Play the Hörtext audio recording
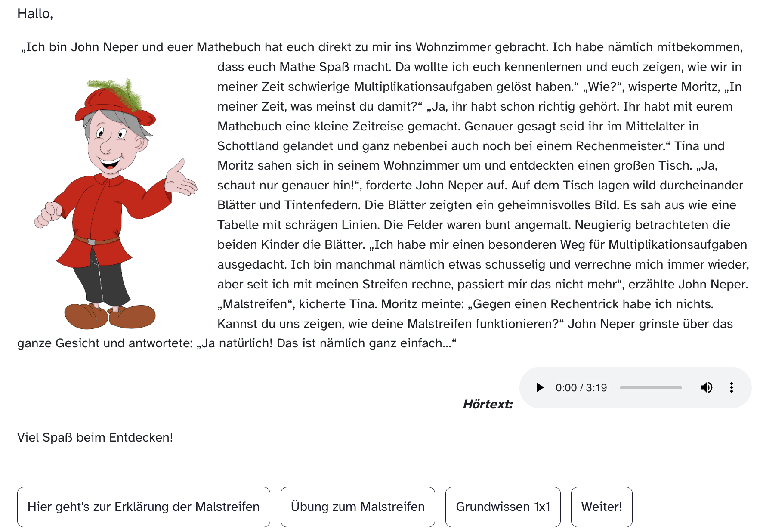The height and width of the screenshot is (532, 760). coord(540,387)
